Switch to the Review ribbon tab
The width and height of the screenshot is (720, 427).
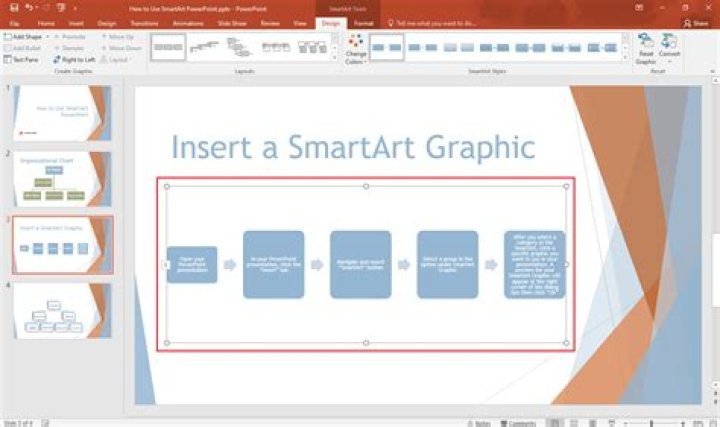coord(270,23)
